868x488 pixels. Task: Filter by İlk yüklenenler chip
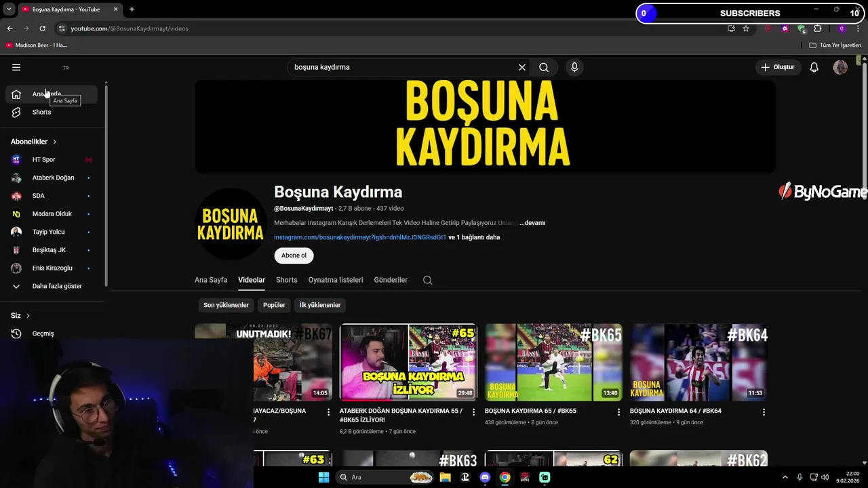click(x=320, y=305)
